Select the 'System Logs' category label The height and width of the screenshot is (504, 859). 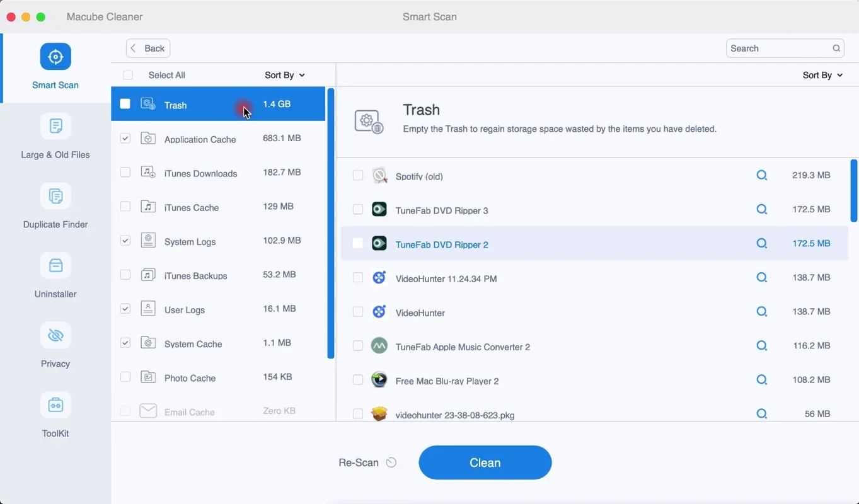pos(190,241)
